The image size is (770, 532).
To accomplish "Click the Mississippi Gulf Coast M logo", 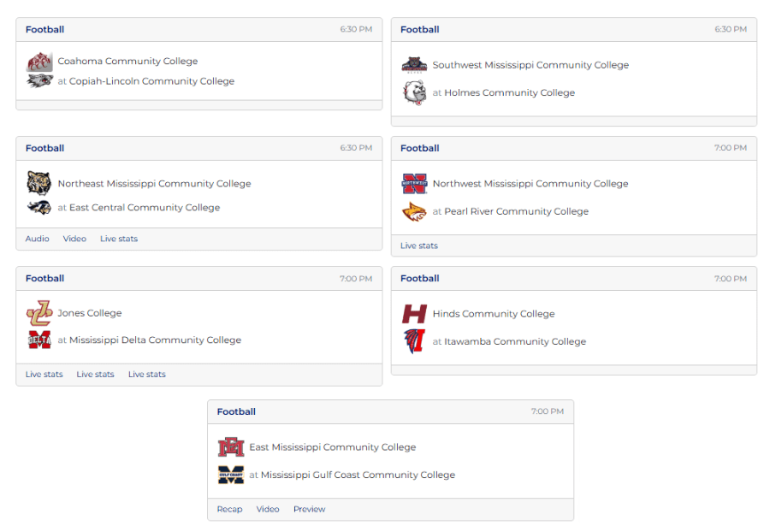I will [231, 475].
